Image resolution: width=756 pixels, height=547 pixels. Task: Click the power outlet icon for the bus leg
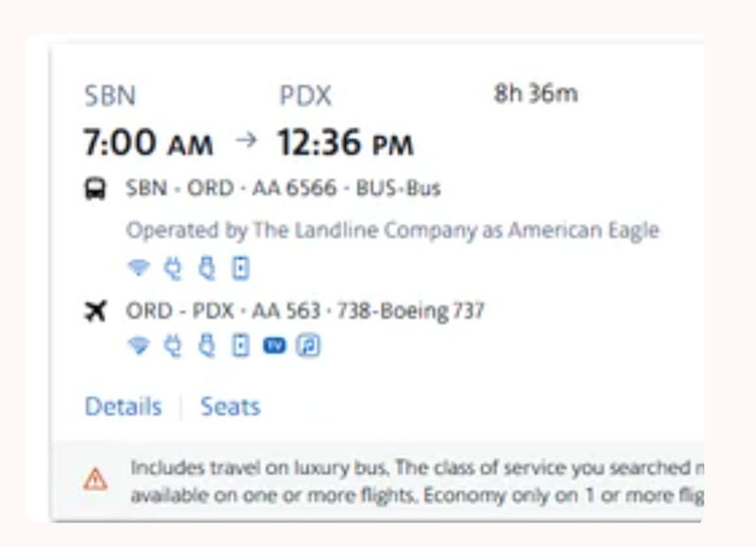[x=174, y=267]
